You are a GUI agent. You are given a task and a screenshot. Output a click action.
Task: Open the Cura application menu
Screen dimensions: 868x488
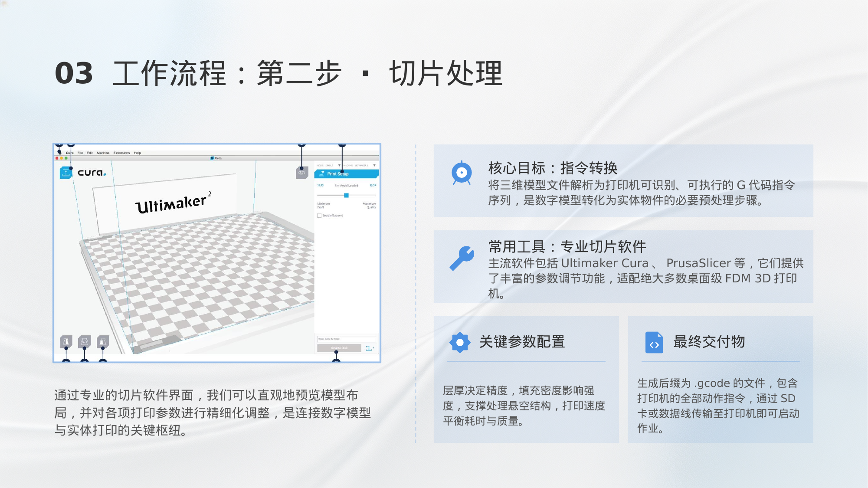click(69, 153)
